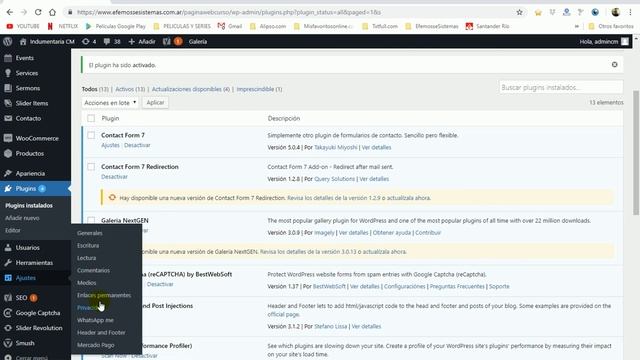Screen dimensions: 640x360
Task: Open Indumentaria CM site link
Action: pyautogui.click(x=47, y=41)
